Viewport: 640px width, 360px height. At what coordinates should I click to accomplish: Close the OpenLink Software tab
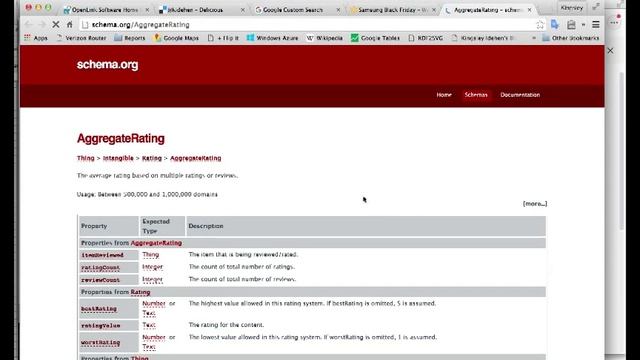pos(147,9)
